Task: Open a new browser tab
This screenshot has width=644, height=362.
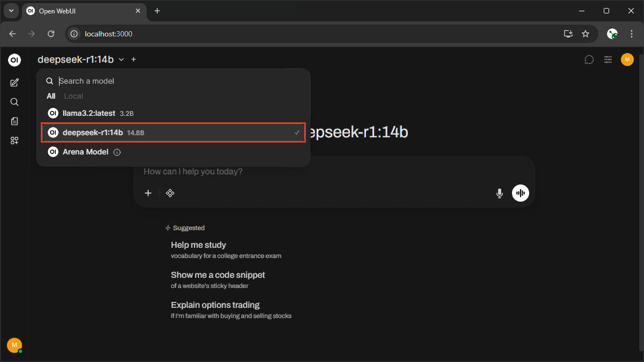Action: click(157, 11)
